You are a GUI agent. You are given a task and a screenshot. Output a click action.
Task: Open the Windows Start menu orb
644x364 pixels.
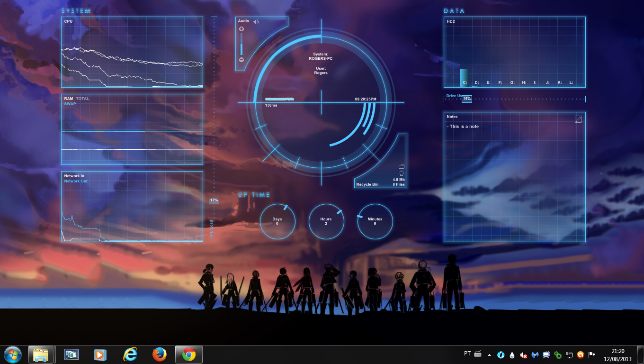tap(12, 354)
